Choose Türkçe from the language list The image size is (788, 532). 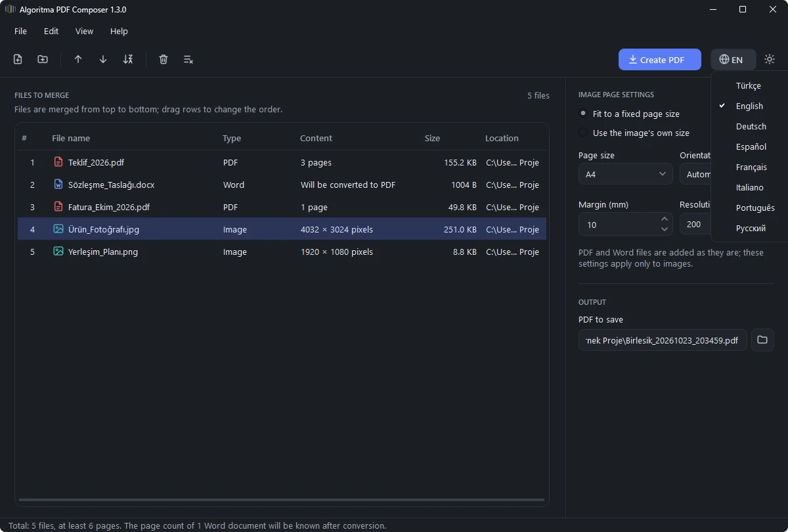[x=749, y=85]
